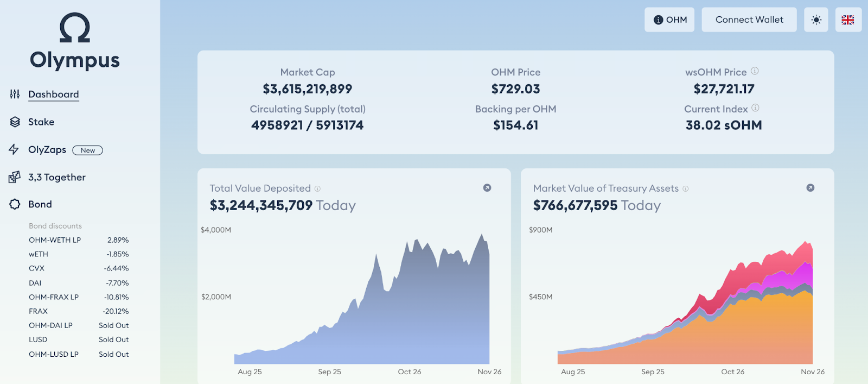The height and width of the screenshot is (384, 868).
Task: Open the OlyZaps menu item
Action: (x=47, y=149)
